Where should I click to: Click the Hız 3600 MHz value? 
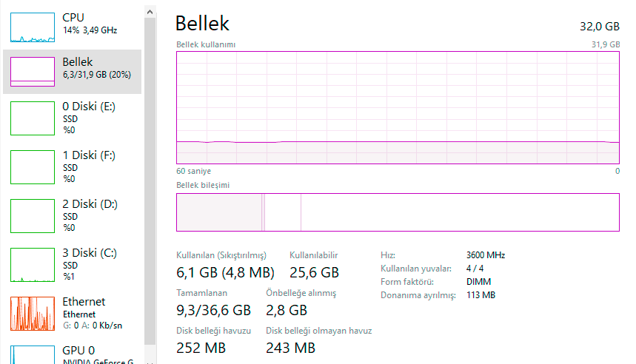486,255
